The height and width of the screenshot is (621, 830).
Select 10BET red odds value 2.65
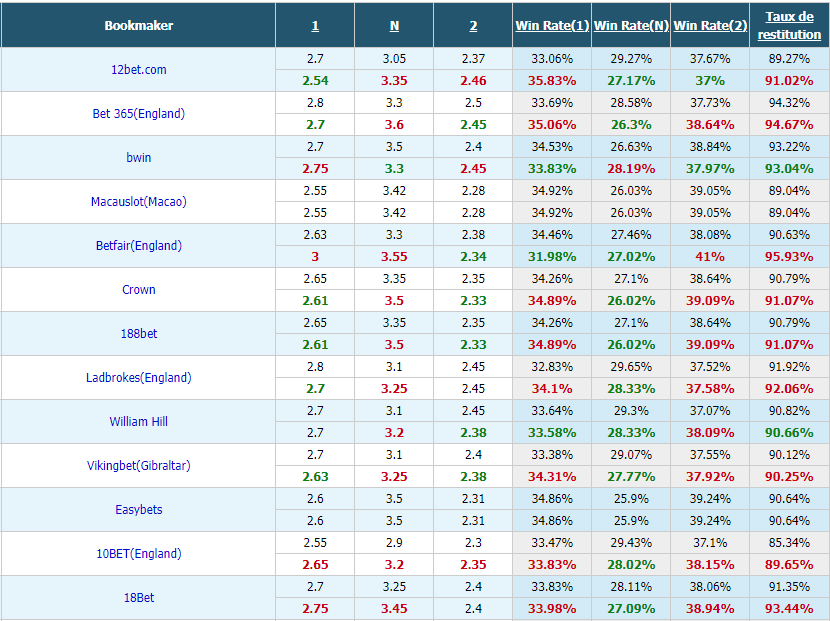tap(315, 564)
